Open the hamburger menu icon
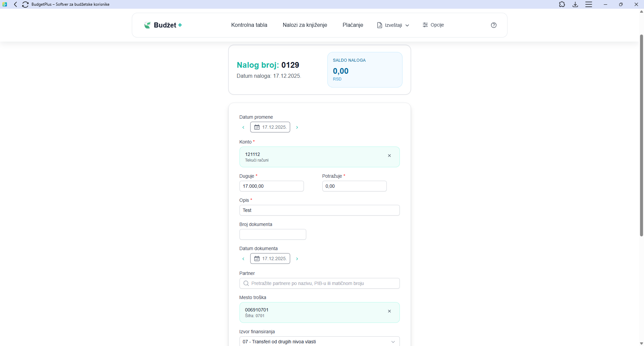Viewport: 644px width, 346px height. (589, 4)
